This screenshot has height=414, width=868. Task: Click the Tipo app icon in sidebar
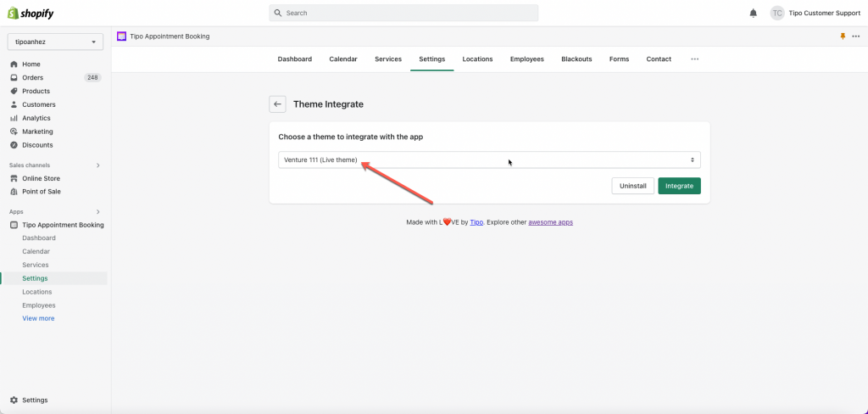pos(14,225)
